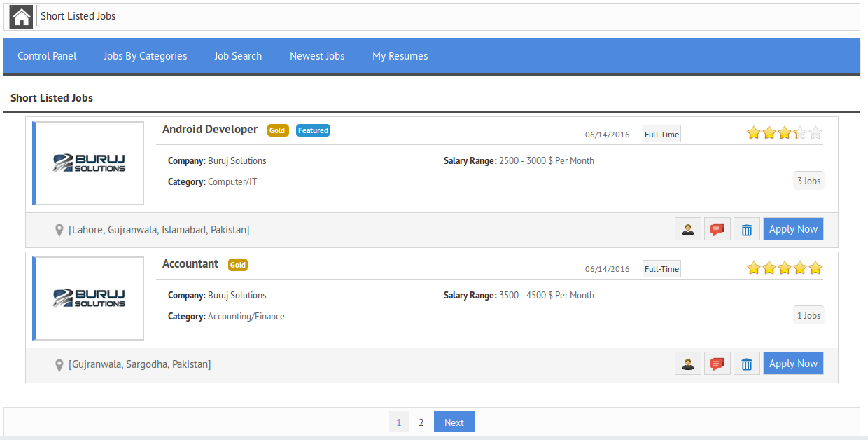Image resolution: width=868 pixels, height=440 pixels.
Task: Click the 3 Jobs badge
Action: (x=808, y=181)
